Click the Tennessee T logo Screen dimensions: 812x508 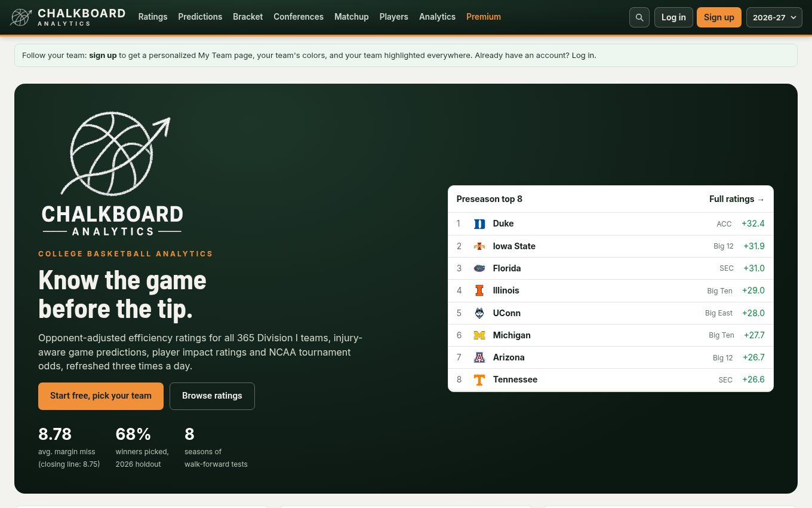click(x=479, y=380)
